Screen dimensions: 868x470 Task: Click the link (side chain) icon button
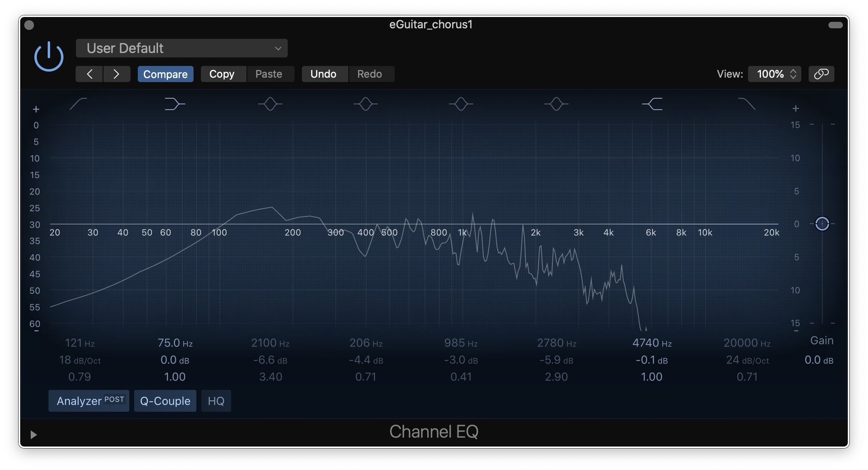(x=821, y=74)
